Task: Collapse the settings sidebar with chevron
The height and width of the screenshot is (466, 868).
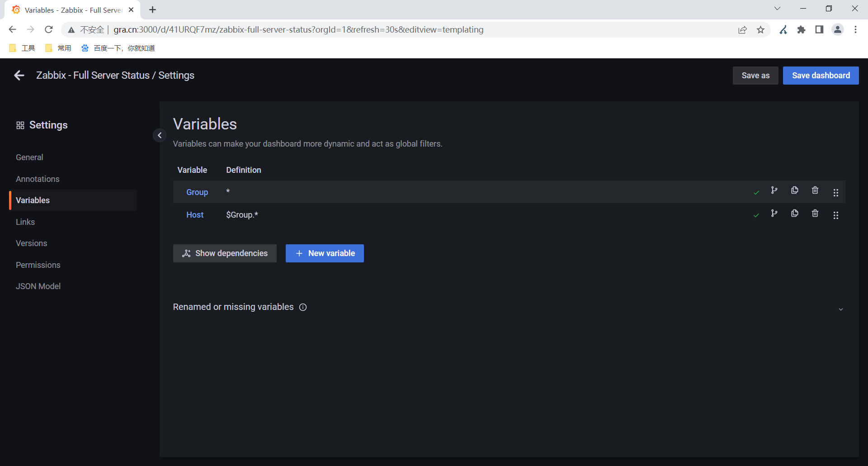Action: (160, 135)
